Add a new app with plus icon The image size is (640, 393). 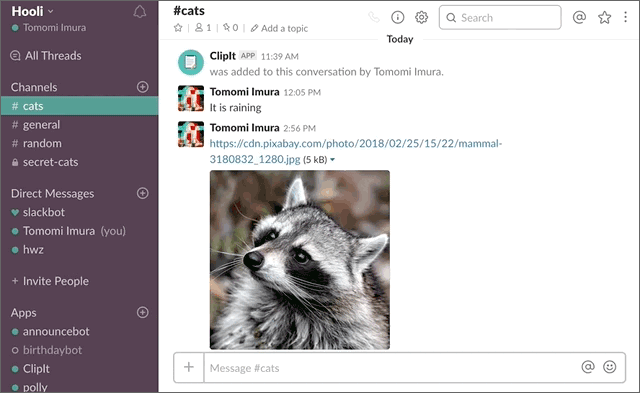(x=142, y=312)
